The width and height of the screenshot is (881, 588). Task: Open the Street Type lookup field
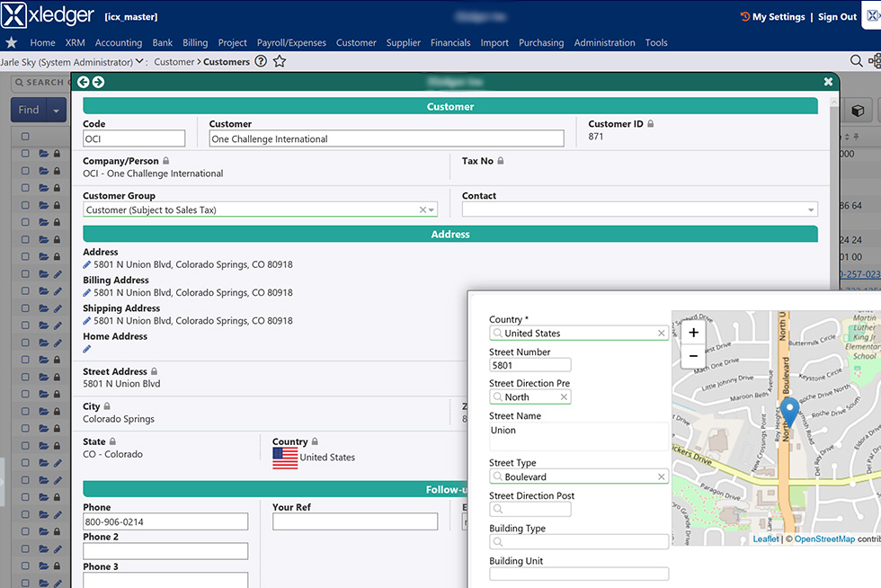click(x=579, y=477)
